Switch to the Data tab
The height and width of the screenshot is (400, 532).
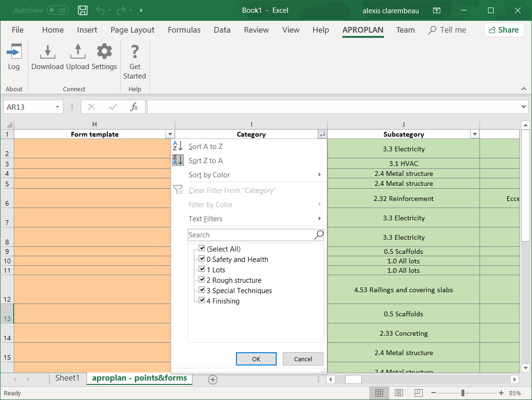pos(222,30)
